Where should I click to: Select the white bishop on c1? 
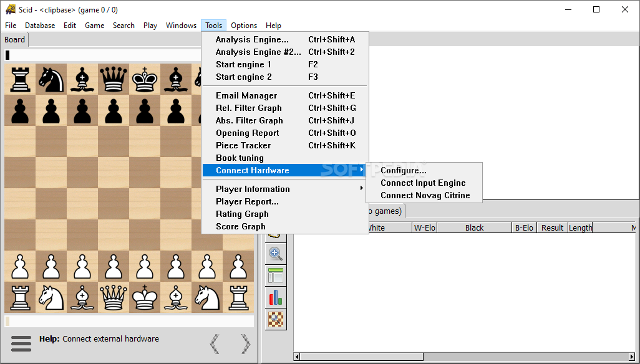click(82, 297)
